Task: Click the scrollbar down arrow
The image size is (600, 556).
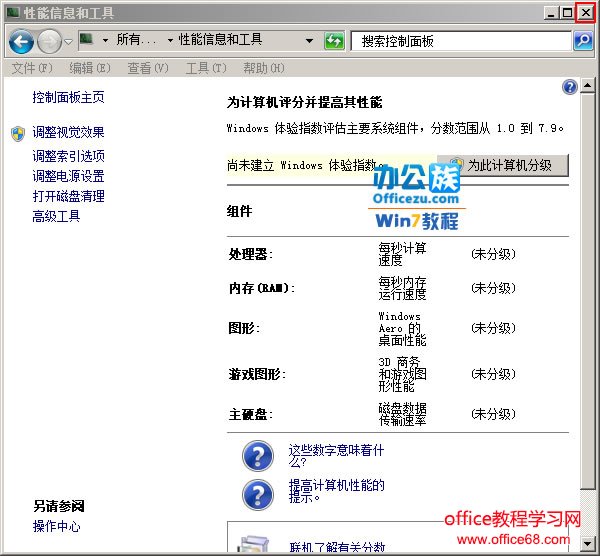Action: pos(587,543)
